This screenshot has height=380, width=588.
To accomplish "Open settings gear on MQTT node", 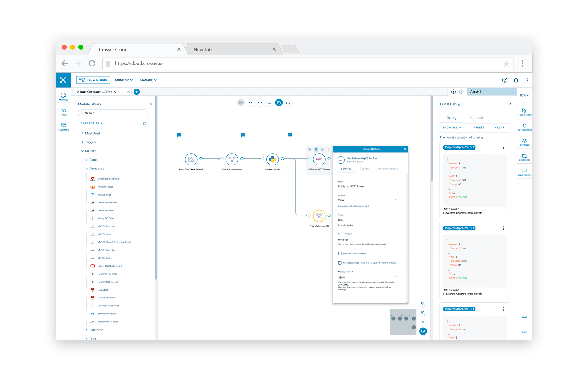I will (316, 149).
